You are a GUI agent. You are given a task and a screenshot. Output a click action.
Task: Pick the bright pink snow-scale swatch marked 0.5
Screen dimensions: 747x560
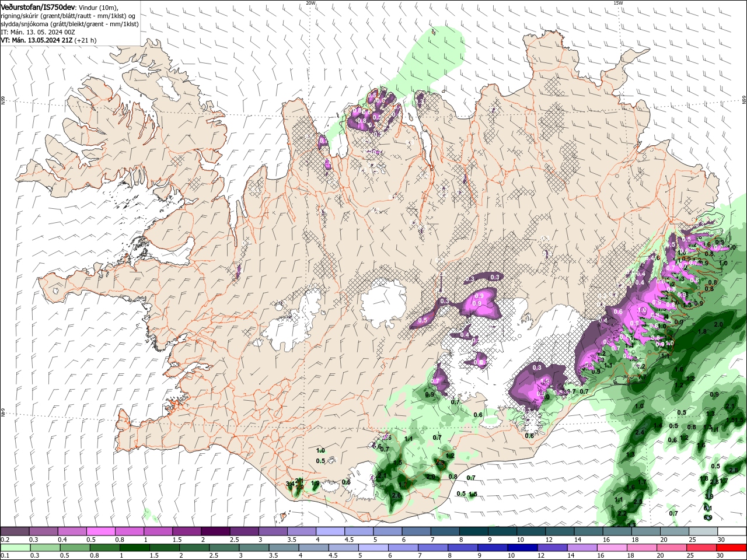point(100,531)
